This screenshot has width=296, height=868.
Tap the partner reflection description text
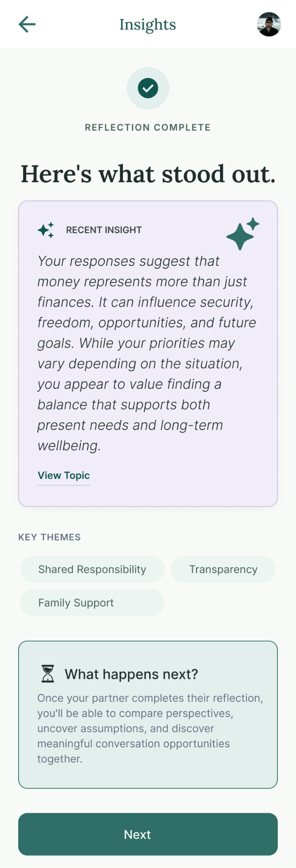[150, 728]
